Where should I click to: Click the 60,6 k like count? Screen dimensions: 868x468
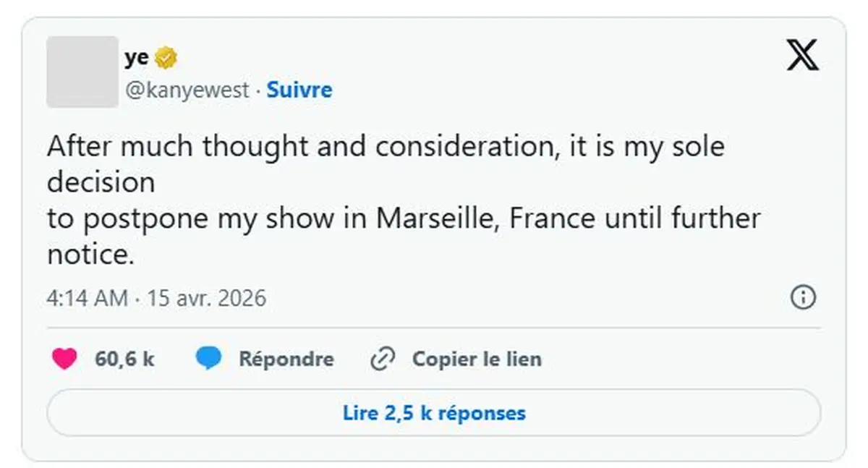click(x=124, y=359)
